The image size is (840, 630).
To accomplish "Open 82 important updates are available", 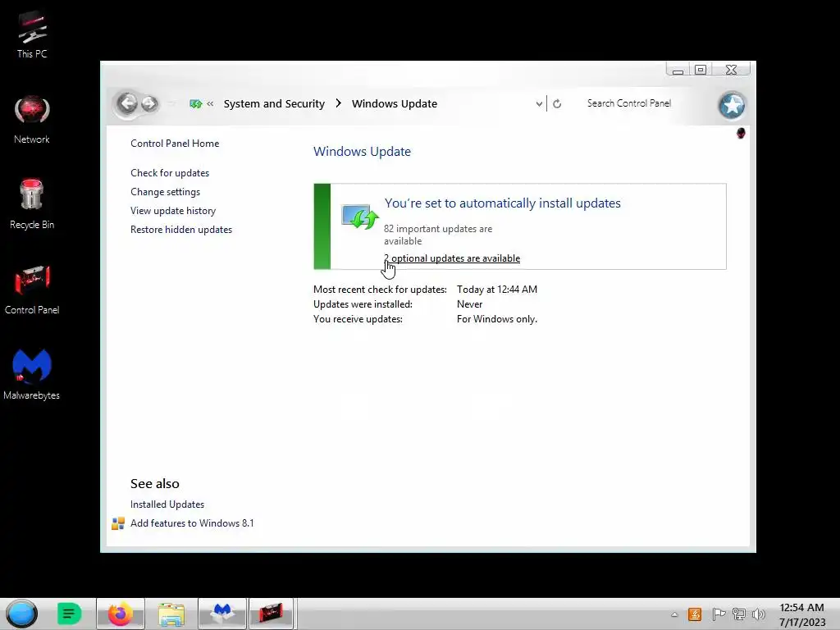I will pos(438,235).
